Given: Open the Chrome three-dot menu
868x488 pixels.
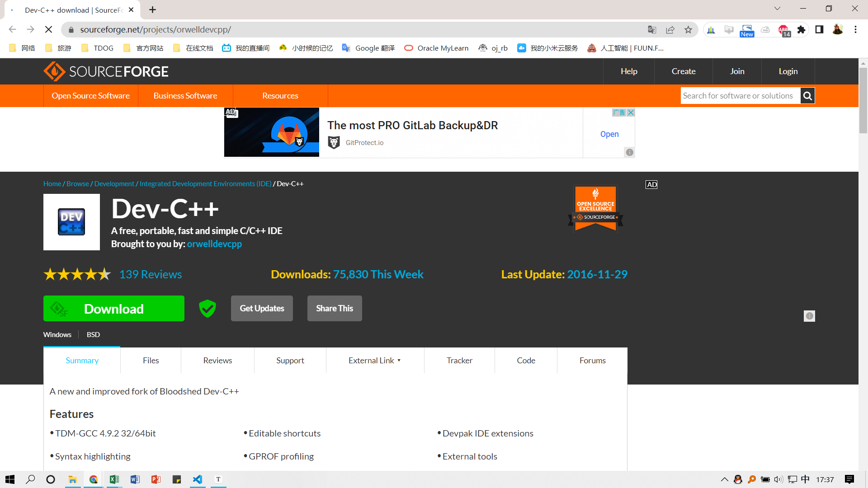Looking at the screenshot, I should pos(855,30).
